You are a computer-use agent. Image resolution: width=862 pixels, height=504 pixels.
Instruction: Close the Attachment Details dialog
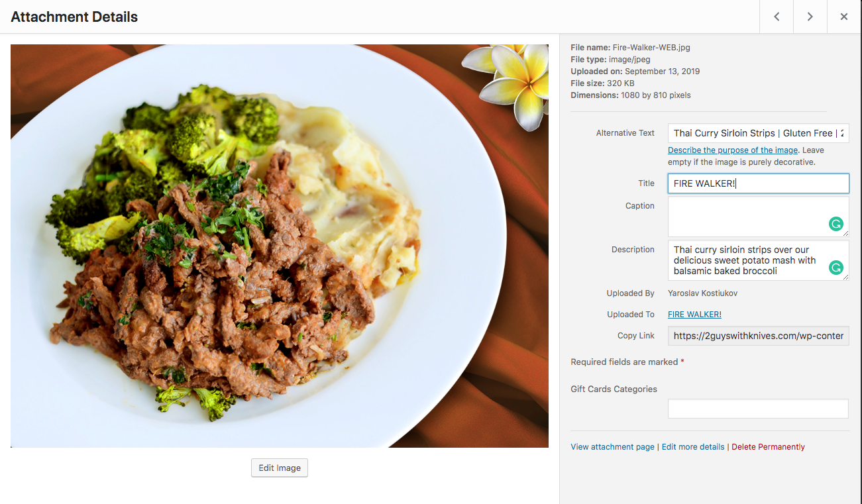pos(844,17)
